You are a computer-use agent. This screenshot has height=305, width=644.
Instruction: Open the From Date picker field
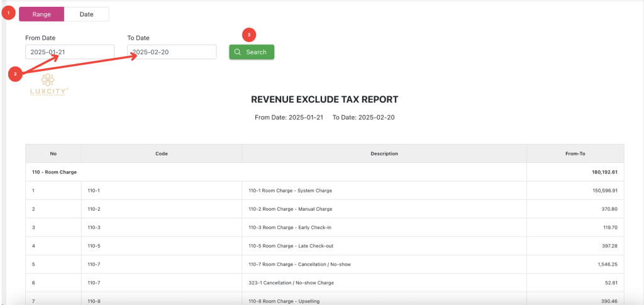[x=69, y=52]
